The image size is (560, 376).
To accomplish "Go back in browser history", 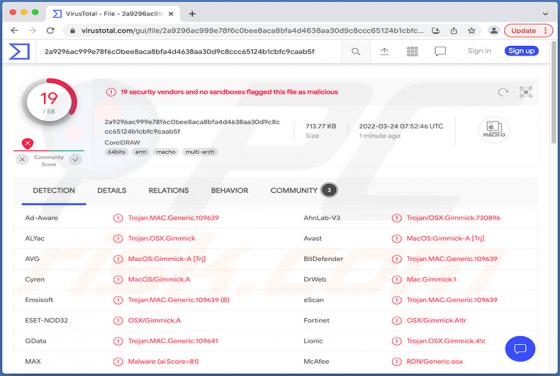I will coord(15,31).
